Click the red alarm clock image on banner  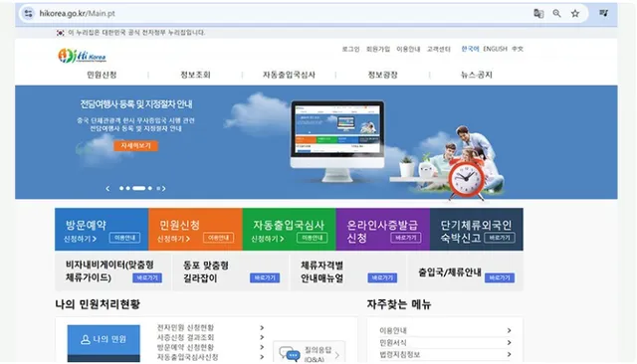466,179
